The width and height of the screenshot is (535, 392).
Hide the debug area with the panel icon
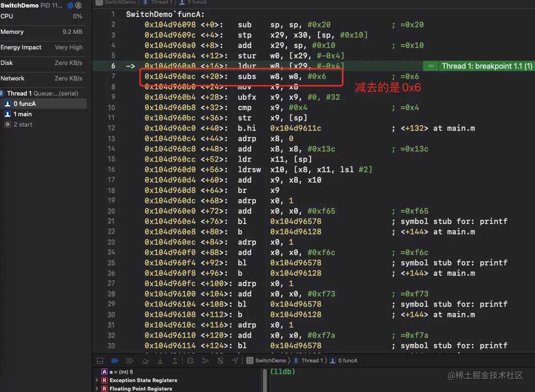[100, 360]
